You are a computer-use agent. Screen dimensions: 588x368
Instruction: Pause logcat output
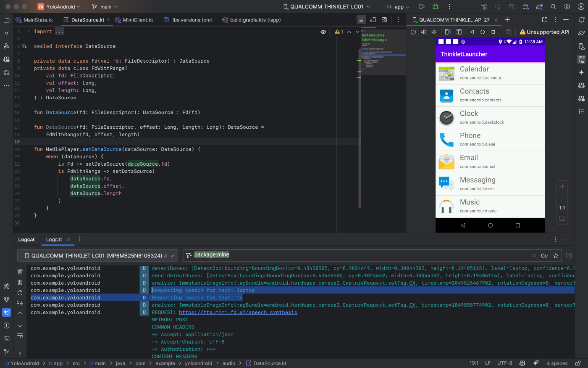tap(20, 282)
